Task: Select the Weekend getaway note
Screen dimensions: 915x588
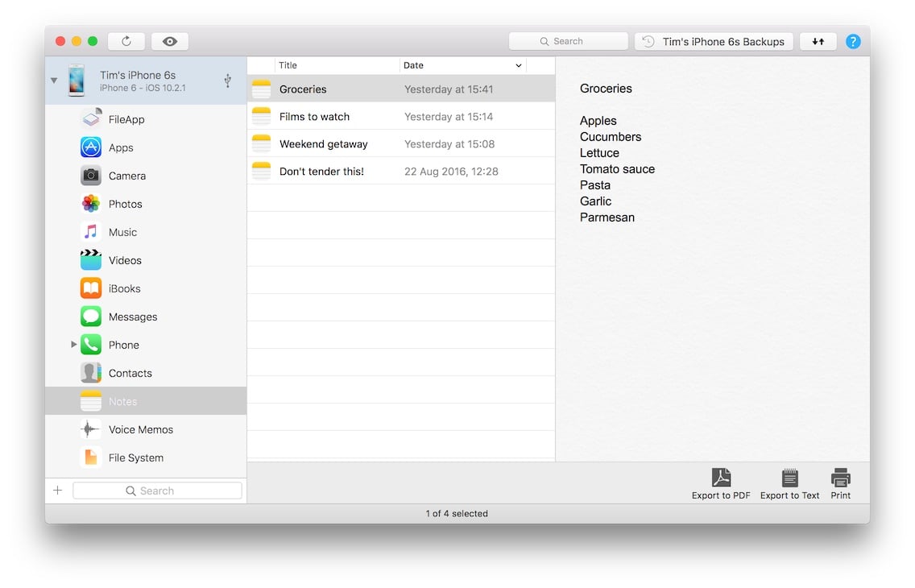Action: pyautogui.click(x=401, y=144)
